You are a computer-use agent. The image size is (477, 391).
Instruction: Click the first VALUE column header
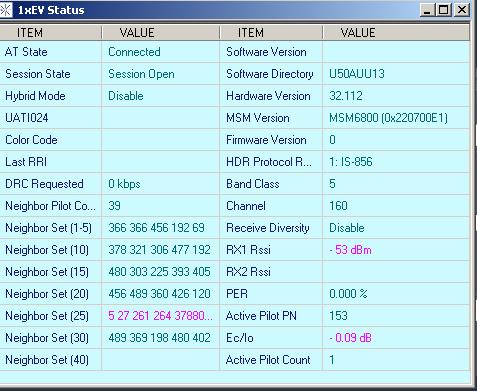pos(161,33)
